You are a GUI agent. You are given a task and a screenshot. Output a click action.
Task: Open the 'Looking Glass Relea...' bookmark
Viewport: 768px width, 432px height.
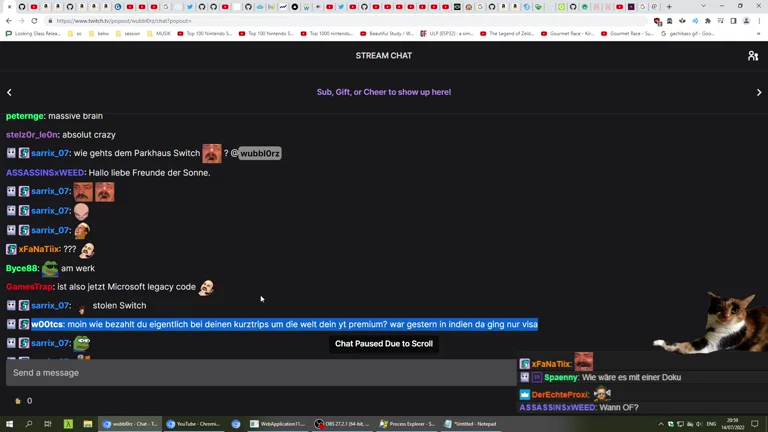pyautogui.click(x=33, y=34)
